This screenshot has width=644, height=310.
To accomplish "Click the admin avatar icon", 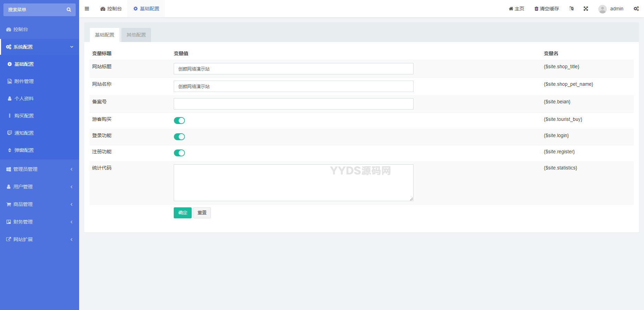I will click(x=602, y=9).
